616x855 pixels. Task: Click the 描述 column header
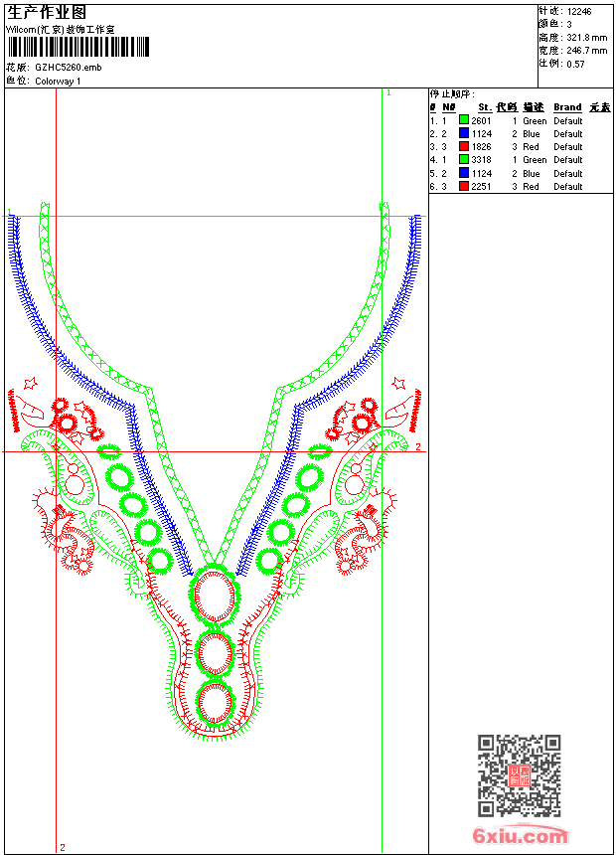click(x=534, y=107)
